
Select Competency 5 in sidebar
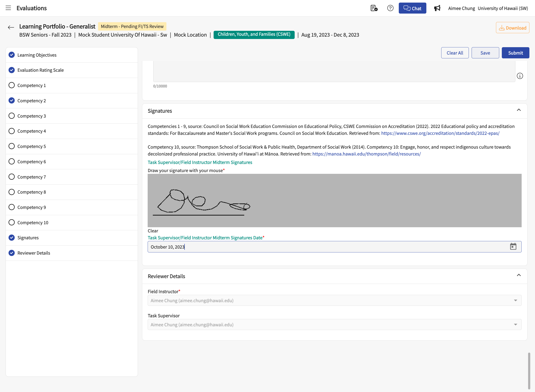pyautogui.click(x=72, y=146)
